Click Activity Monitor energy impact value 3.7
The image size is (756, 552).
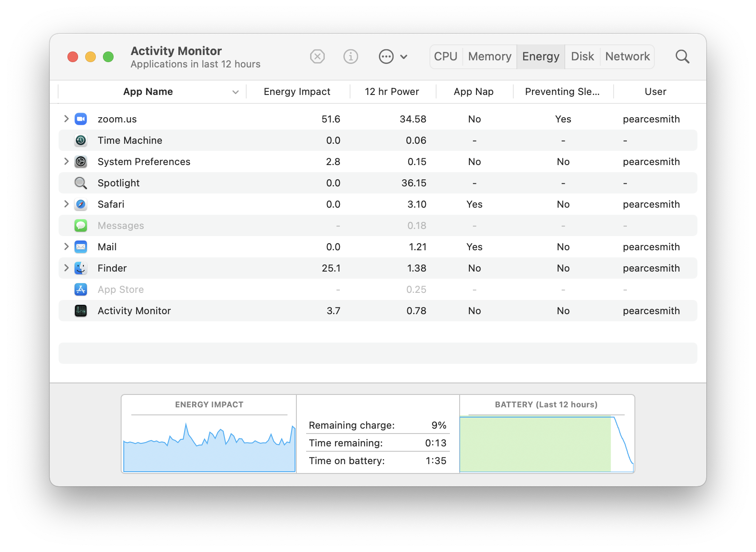tap(334, 311)
